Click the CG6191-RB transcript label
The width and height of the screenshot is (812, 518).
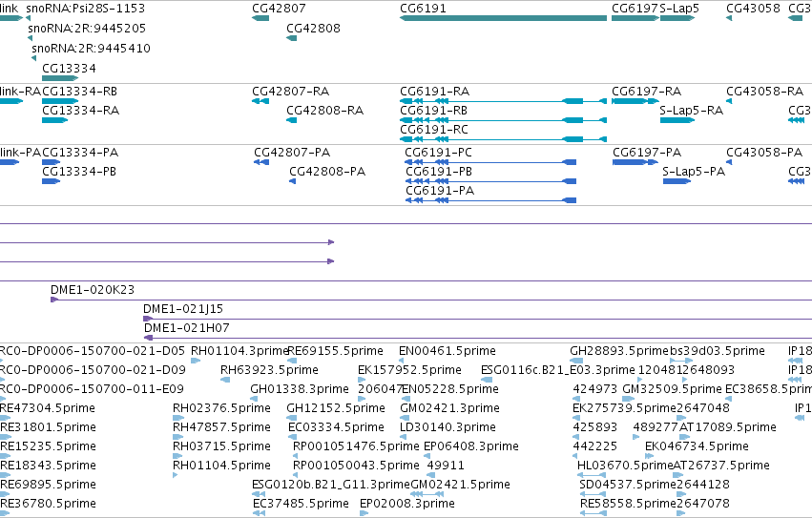[433, 111]
